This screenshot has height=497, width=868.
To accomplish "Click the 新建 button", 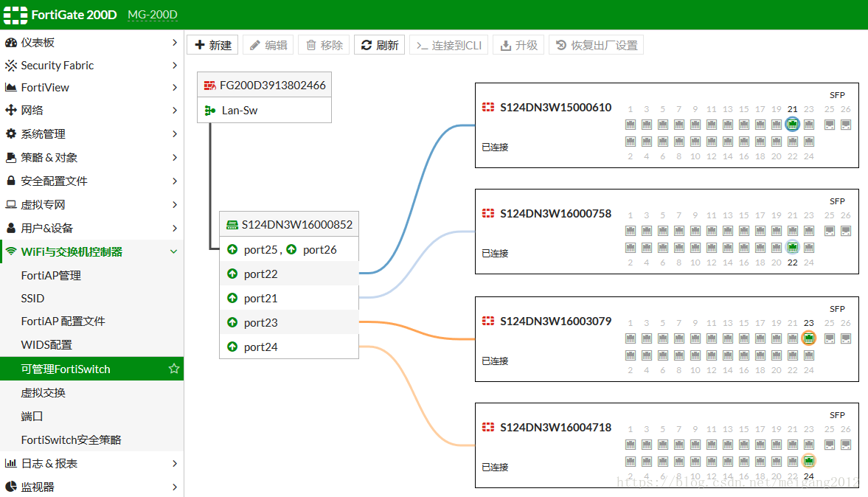I will click(x=212, y=45).
